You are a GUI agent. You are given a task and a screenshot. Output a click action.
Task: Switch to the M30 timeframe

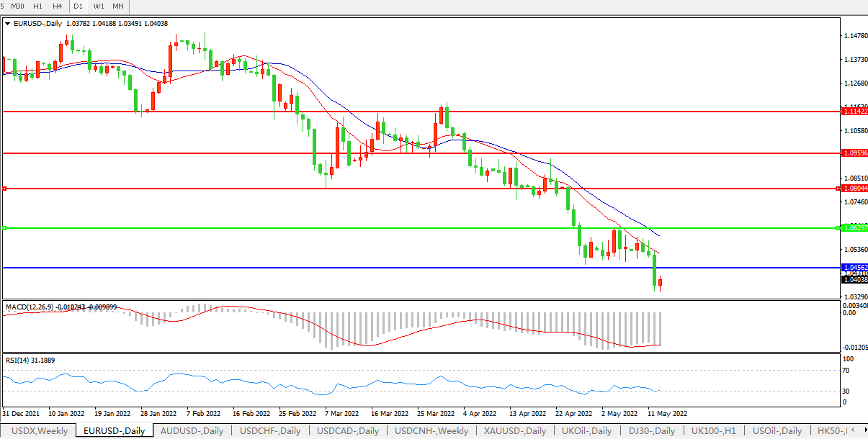[18, 6]
